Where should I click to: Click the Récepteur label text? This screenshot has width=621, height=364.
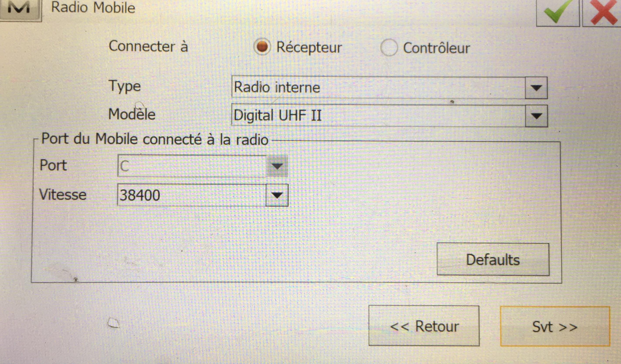309,48
